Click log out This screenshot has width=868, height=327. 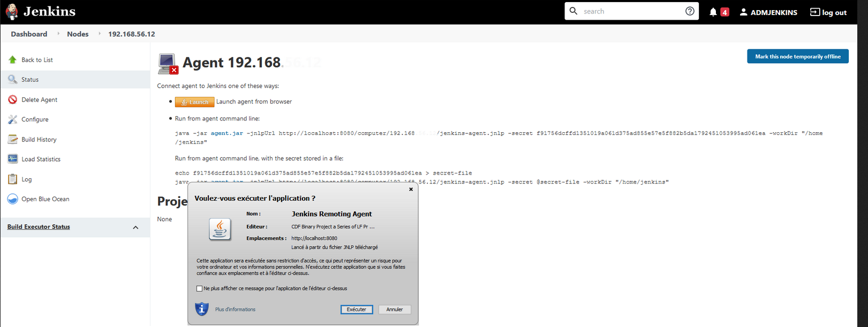point(828,12)
